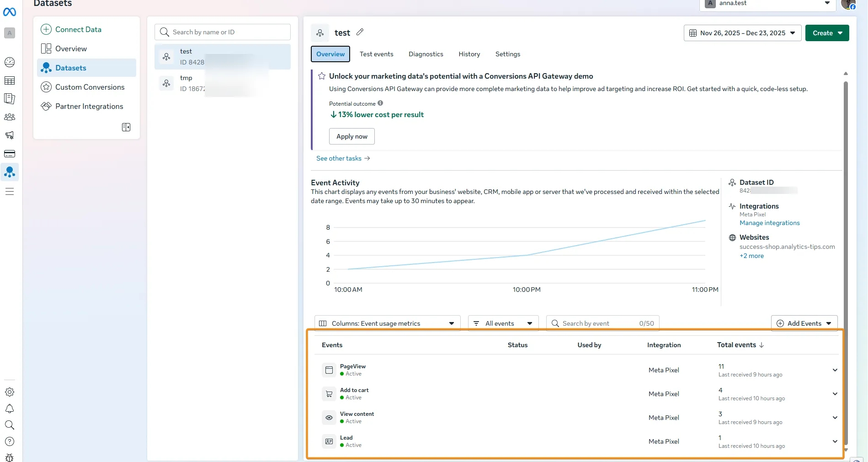Switch to the Diagnostics tab
Image resolution: width=868 pixels, height=462 pixels.
426,54
